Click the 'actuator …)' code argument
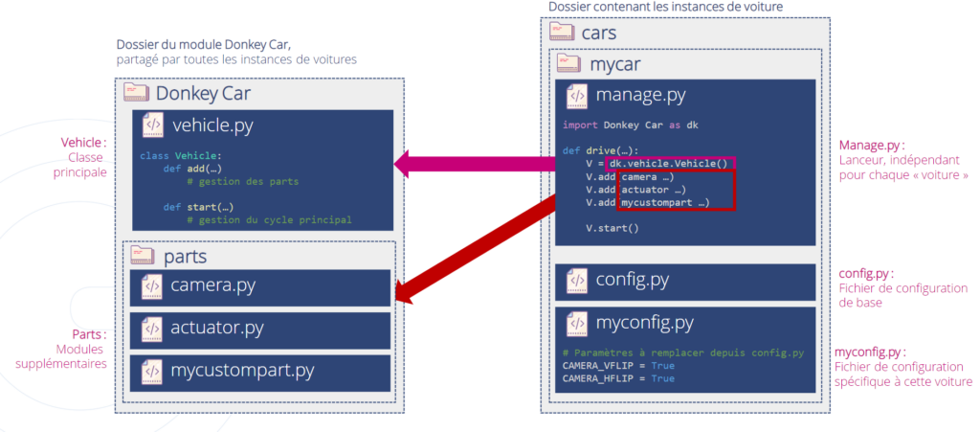This screenshot has height=432, width=980. coord(655,190)
